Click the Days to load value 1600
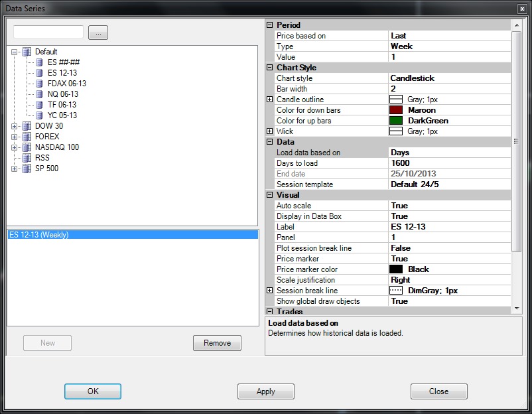This screenshot has height=414, width=532. pos(400,163)
